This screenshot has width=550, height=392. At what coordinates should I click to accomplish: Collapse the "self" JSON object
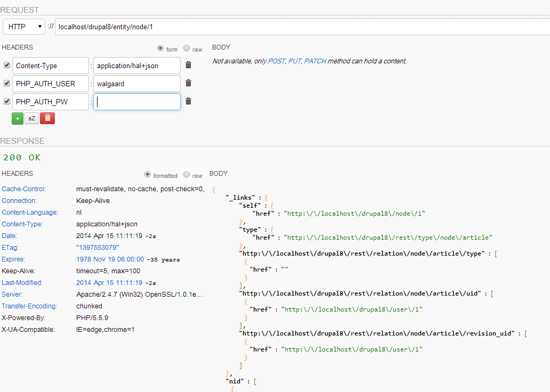pos(272,206)
